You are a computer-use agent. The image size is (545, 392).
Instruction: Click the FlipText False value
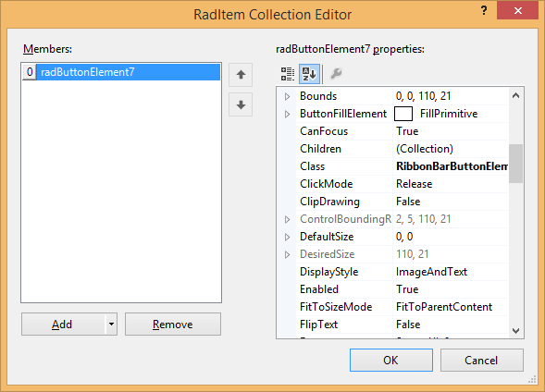[x=408, y=325]
